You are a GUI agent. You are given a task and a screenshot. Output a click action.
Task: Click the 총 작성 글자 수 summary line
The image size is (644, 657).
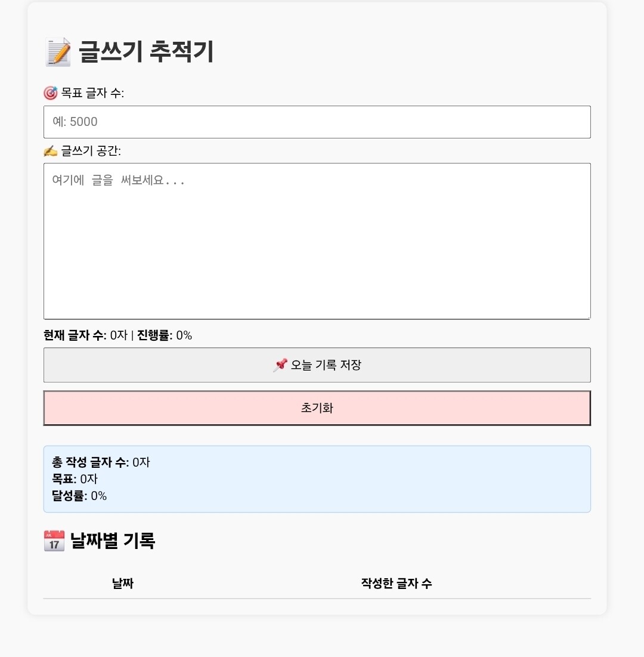point(101,462)
